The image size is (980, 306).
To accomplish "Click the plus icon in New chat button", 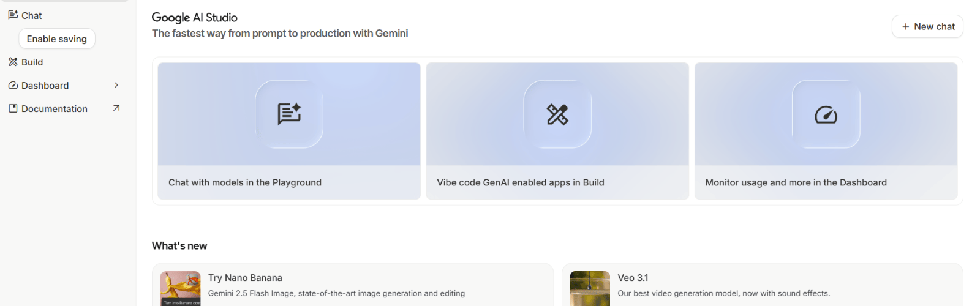I will click(905, 26).
